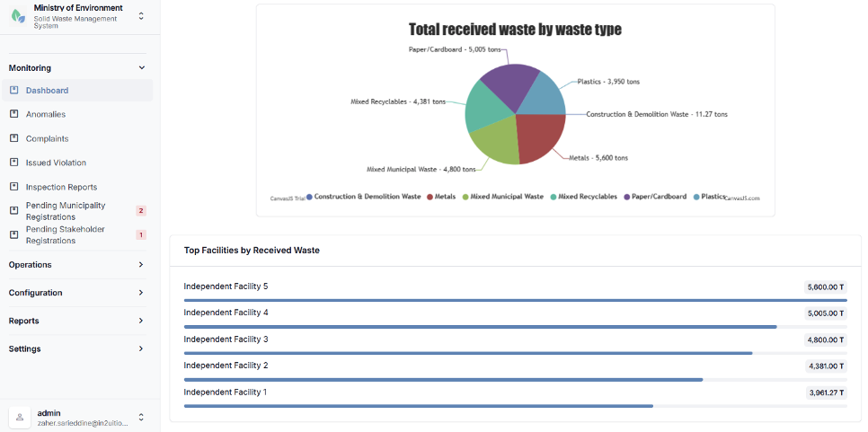The width and height of the screenshot is (868, 432).
Task: Open the organization switcher next to Ministry of Environment
Action: pyautogui.click(x=141, y=16)
